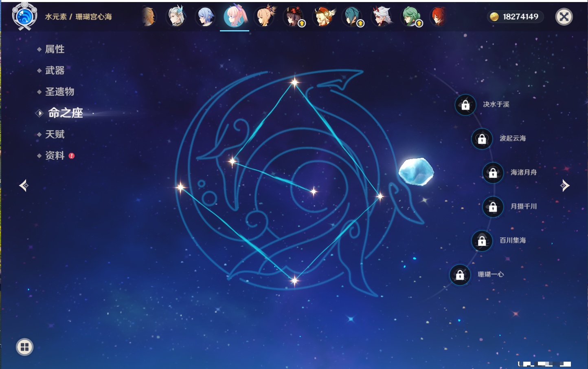
Task: Switch to previous character with left arrow
Action: tap(24, 186)
